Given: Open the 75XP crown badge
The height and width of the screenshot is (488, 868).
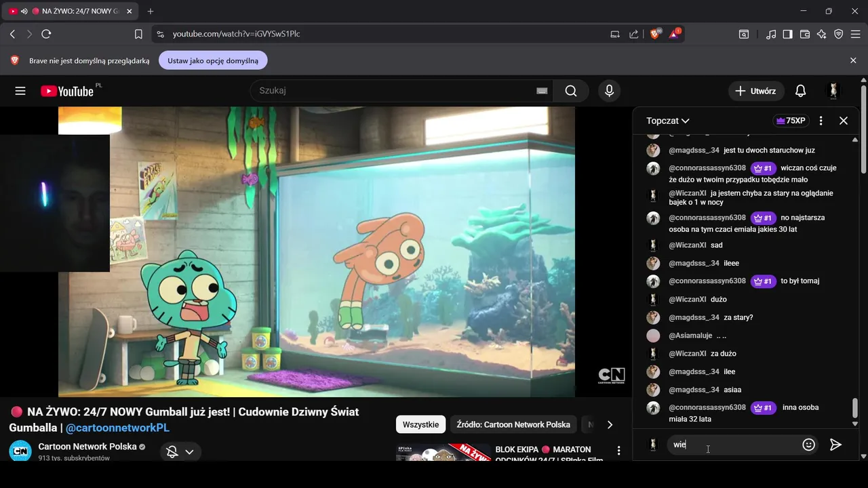Looking at the screenshot, I should (791, 121).
